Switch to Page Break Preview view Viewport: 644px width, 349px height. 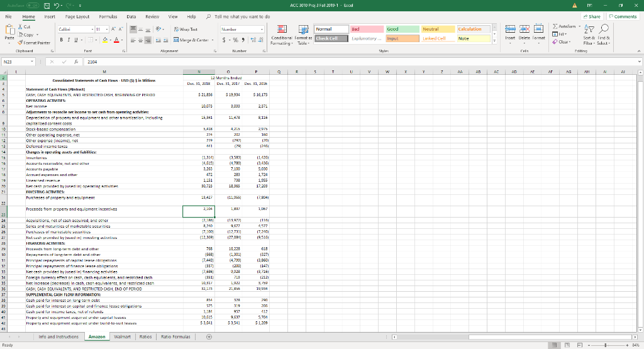click(x=580, y=345)
